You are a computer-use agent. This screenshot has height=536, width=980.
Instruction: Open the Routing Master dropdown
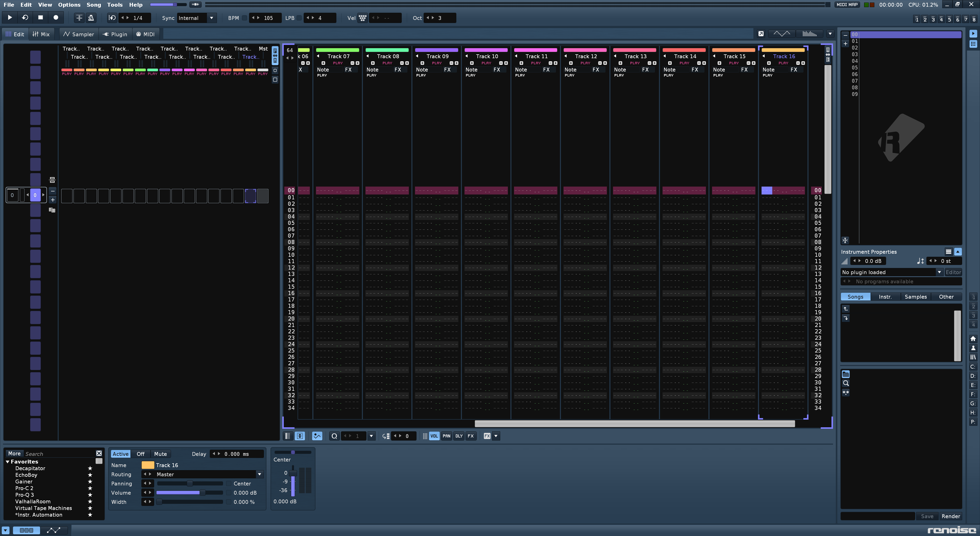209,474
